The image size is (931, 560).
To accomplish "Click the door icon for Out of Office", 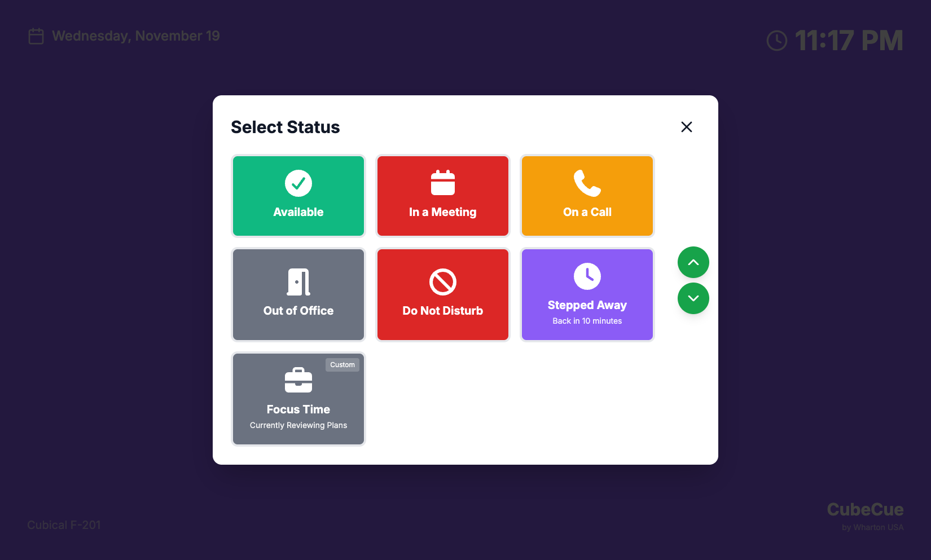I will click(x=298, y=282).
